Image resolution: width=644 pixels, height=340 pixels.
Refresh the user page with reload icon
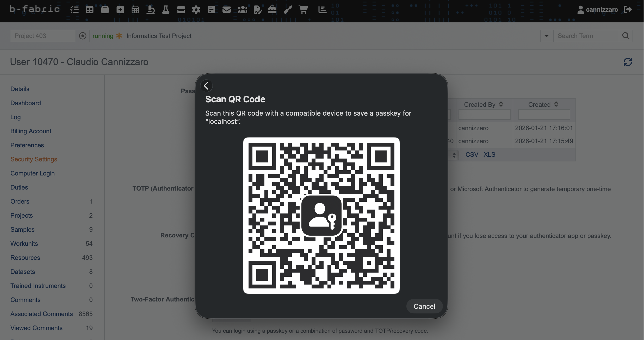click(x=628, y=62)
